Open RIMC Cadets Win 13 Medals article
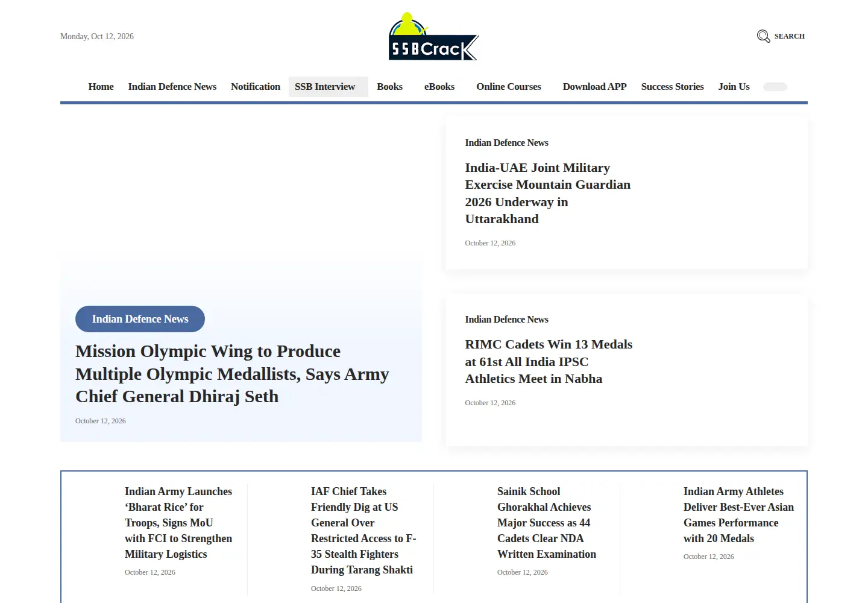The height and width of the screenshot is (603, 868). (549, 362)
